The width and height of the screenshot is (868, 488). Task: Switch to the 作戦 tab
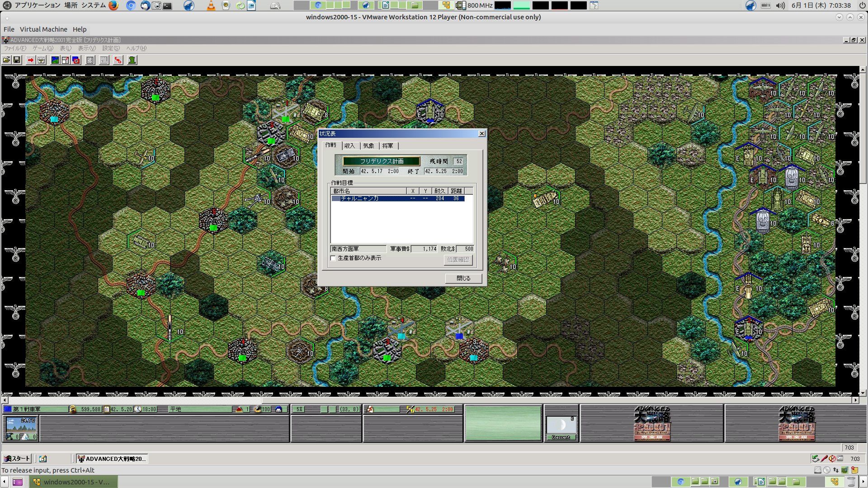[x=331, y=145]
